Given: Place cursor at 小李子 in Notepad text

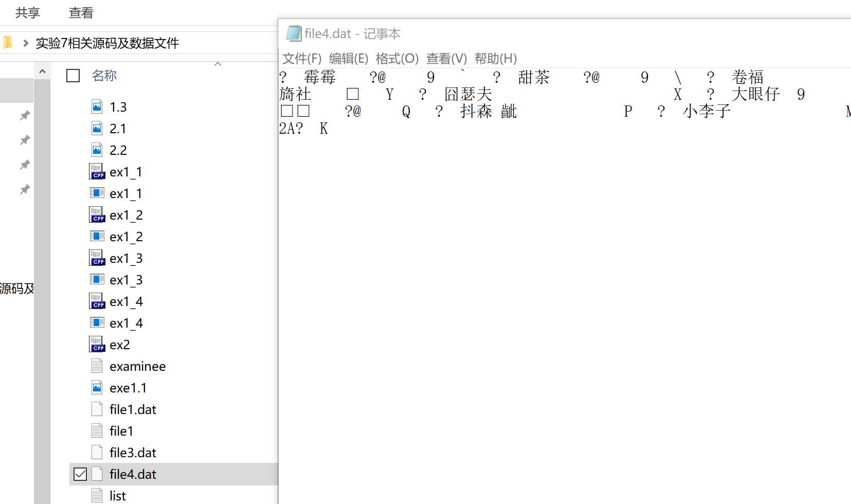Looking at the screenshot, I should 707,111.
